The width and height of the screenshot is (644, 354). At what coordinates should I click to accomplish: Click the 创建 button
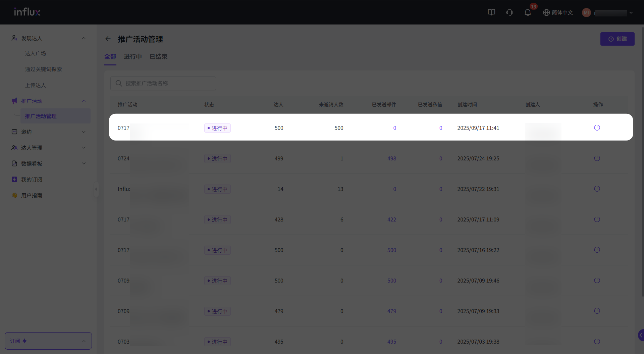617,39
